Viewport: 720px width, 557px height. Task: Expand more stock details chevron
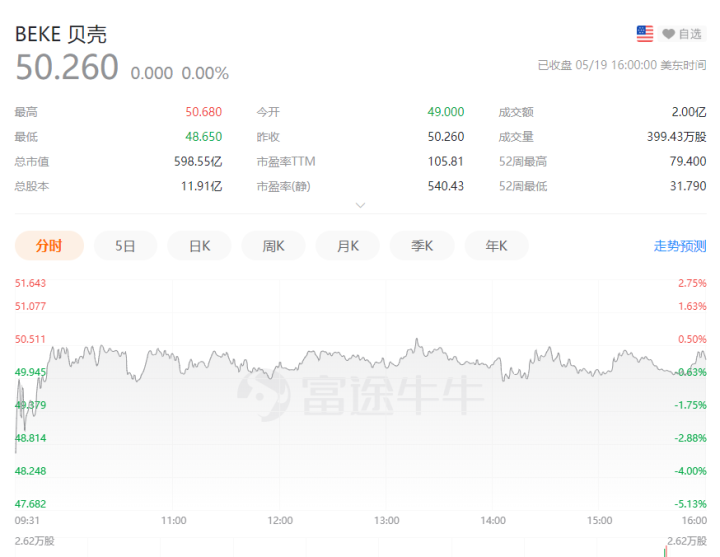point(360,205)
